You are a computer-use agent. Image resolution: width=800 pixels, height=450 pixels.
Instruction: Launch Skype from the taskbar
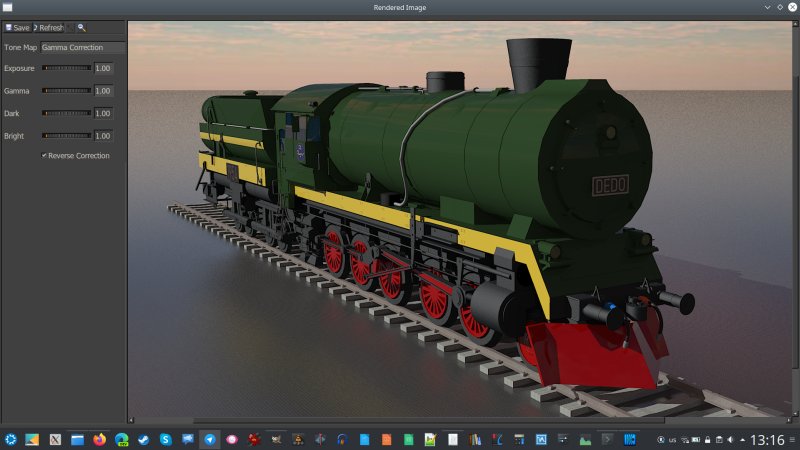[165, 439]
